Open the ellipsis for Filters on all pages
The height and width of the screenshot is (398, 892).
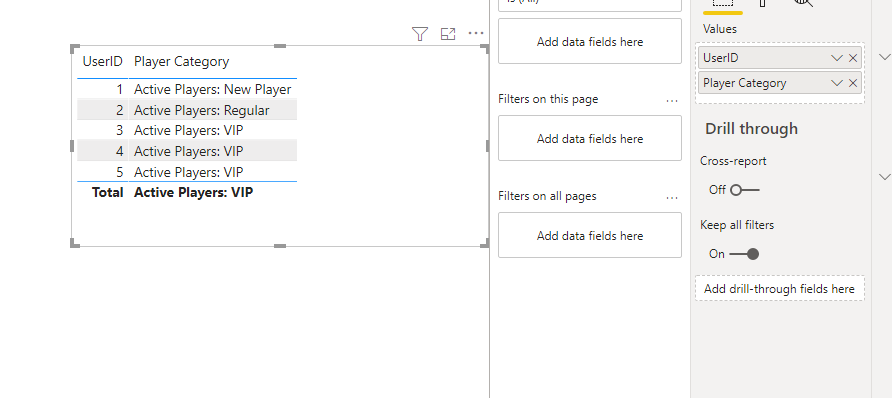point(672,197)
